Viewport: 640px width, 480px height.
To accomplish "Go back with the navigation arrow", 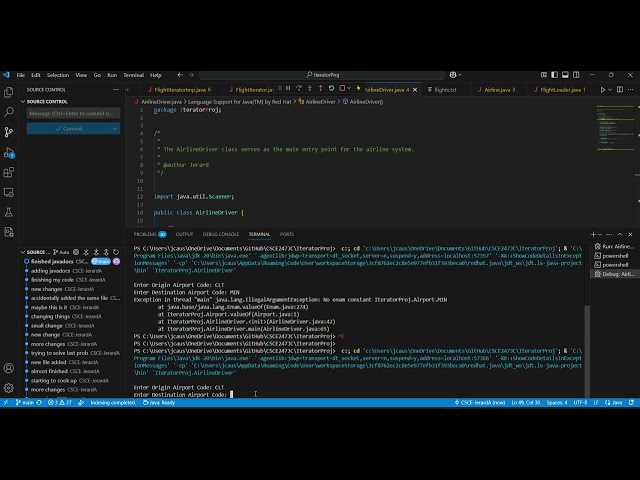I will point(180,75).
